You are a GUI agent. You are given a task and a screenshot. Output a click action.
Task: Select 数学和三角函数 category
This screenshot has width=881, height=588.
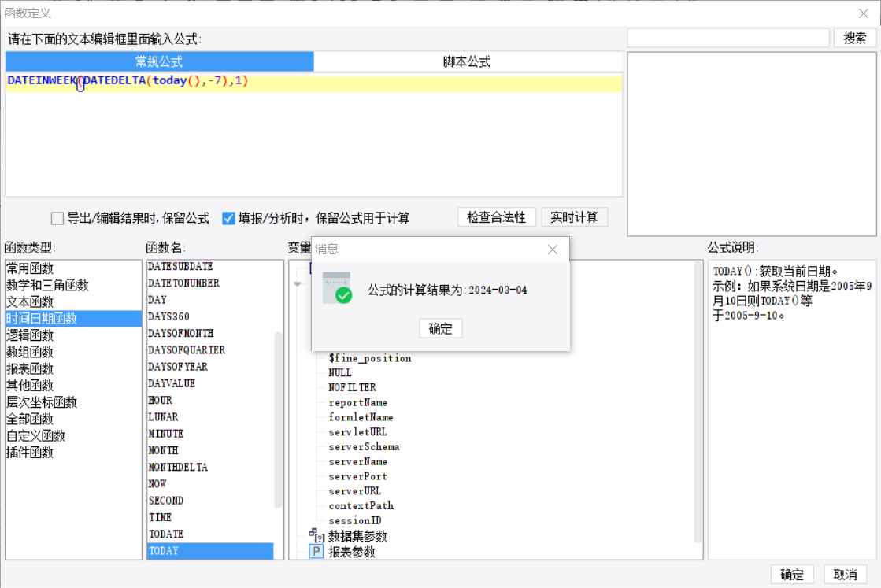click(x=73, y=285)
